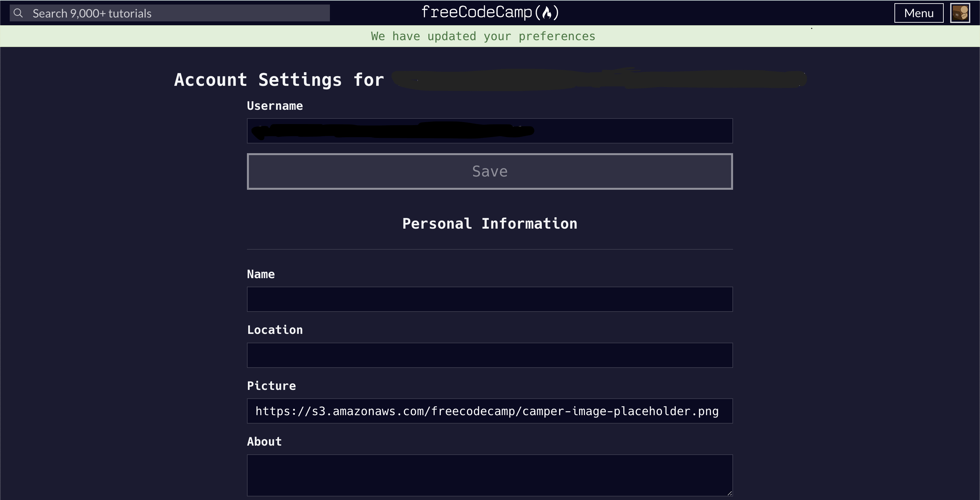The height and width of the screenshot is (500, 980).
Task: Click inside the Username field
Action: coord(489,131)
